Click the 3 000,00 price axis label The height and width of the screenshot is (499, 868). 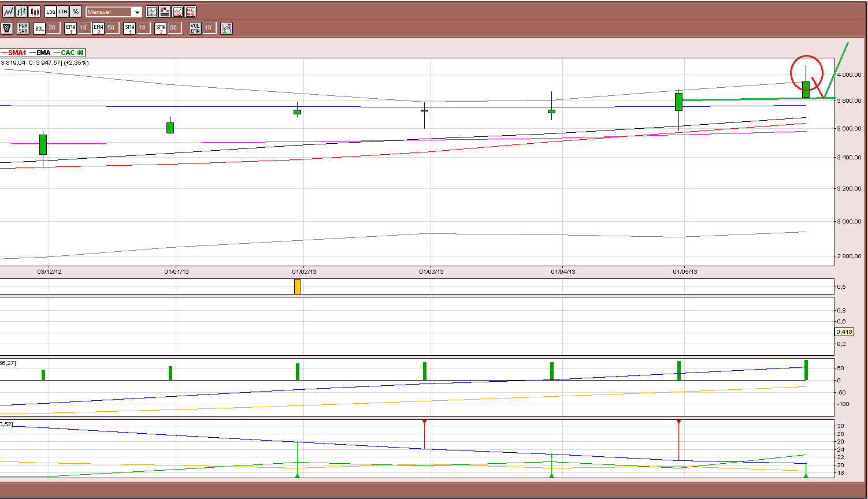849,222
